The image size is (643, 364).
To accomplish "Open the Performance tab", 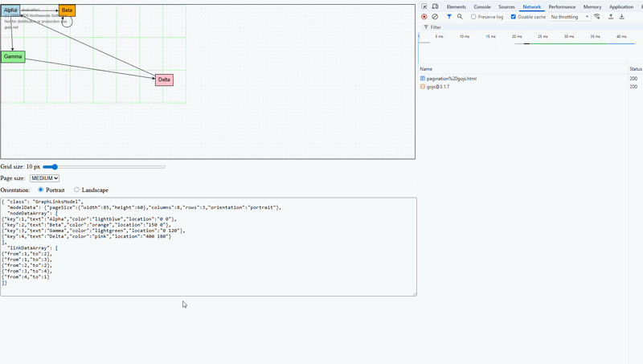I will 562,6.
